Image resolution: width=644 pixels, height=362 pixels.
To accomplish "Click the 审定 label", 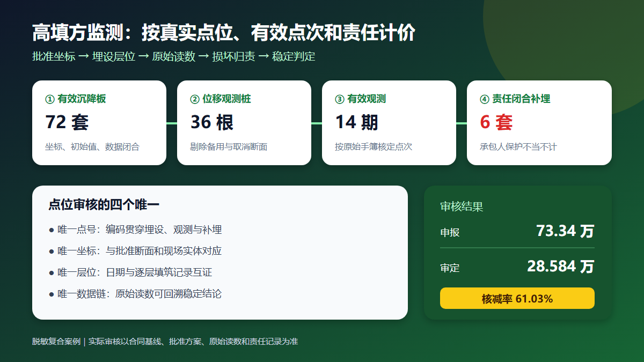I will click(x=450, y=268).
